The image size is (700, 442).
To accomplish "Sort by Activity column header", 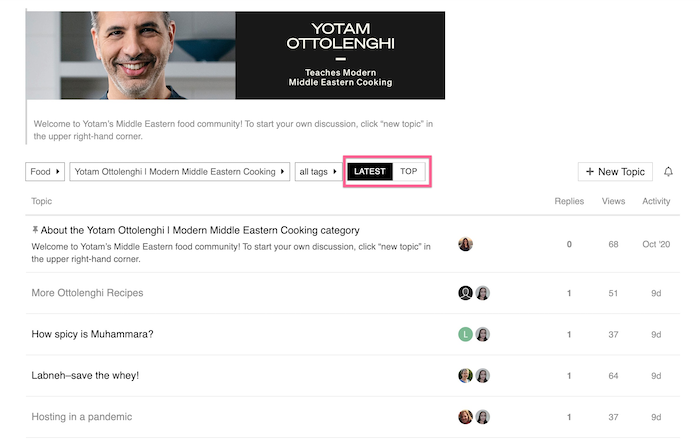I will 656,201.
